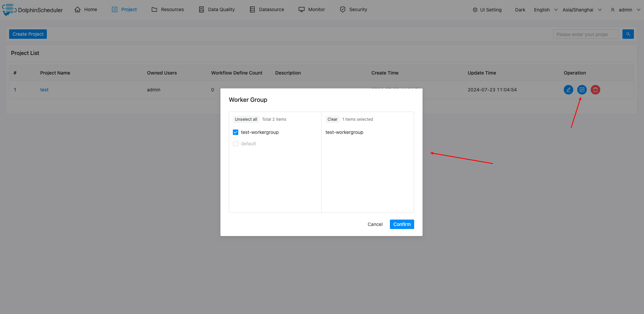Click the Home house icon

point(78,9)
